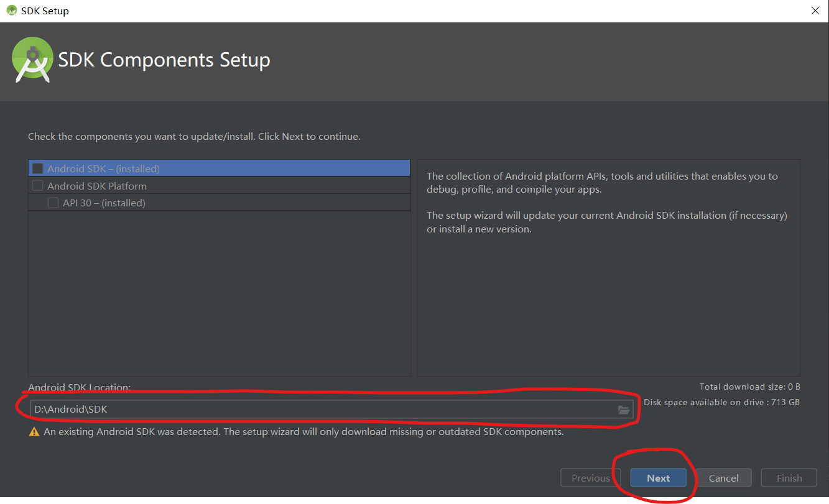This screenshot has height=504, width=829.
Task: Click the description paragraph about Android platform APIs
Action: (x=602, y=183)
